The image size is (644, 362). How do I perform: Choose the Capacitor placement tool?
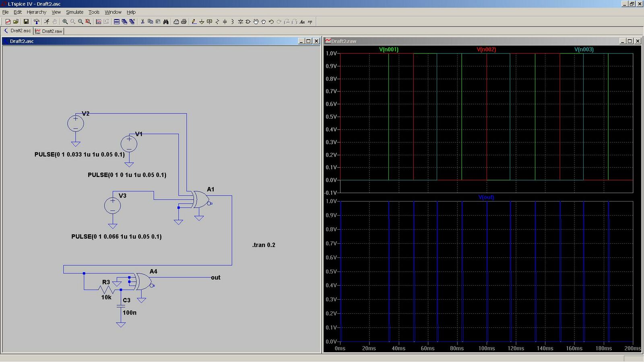pos(225,22)
